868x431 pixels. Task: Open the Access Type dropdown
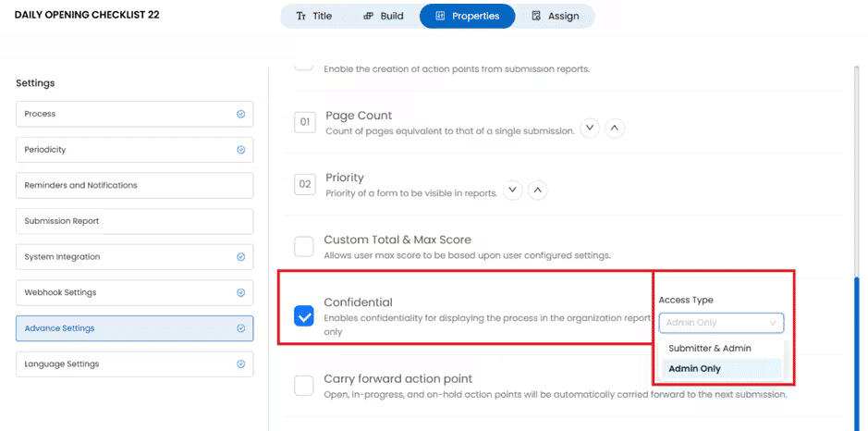coord(721,323)
